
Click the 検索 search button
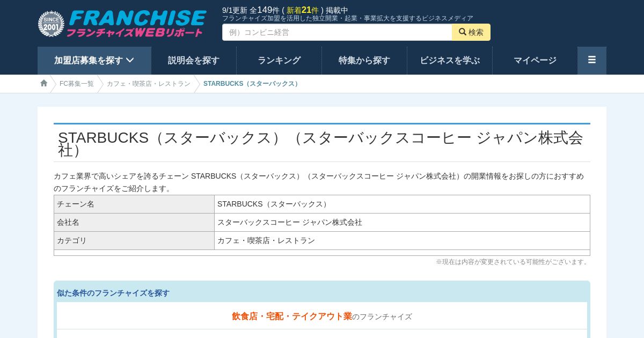[471, 32]
